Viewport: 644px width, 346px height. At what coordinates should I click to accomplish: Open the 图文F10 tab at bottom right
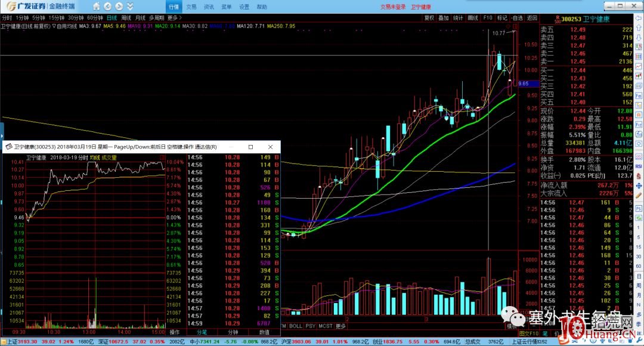[529, 333]
